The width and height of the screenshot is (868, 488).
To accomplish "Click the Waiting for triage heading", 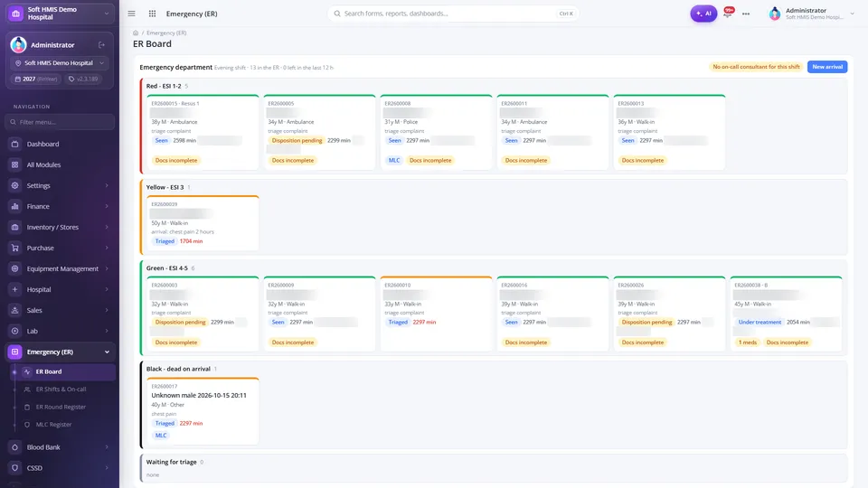I will [x=171, y=462].
